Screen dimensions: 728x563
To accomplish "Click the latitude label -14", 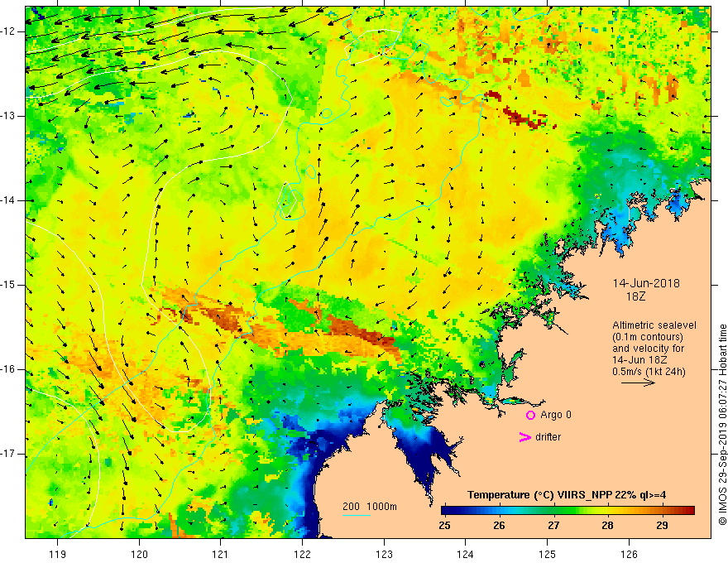I will 8,200.
